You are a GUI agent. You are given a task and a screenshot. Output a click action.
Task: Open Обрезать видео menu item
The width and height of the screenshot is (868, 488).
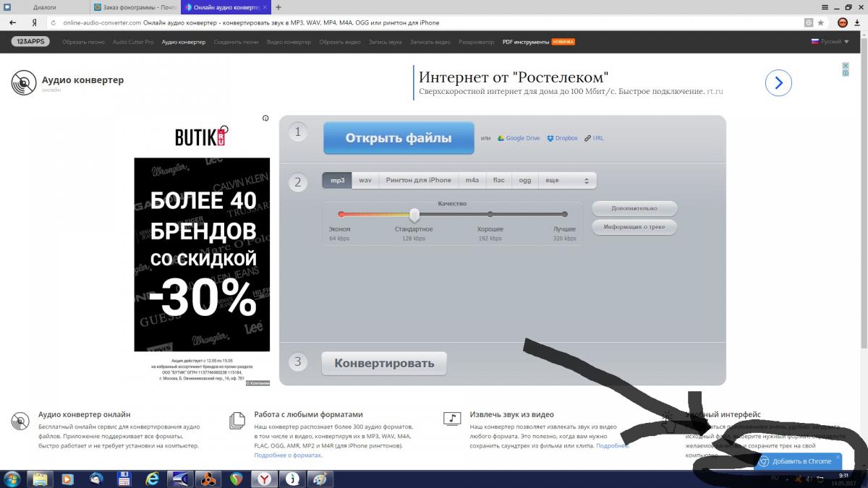pos(340,42)
